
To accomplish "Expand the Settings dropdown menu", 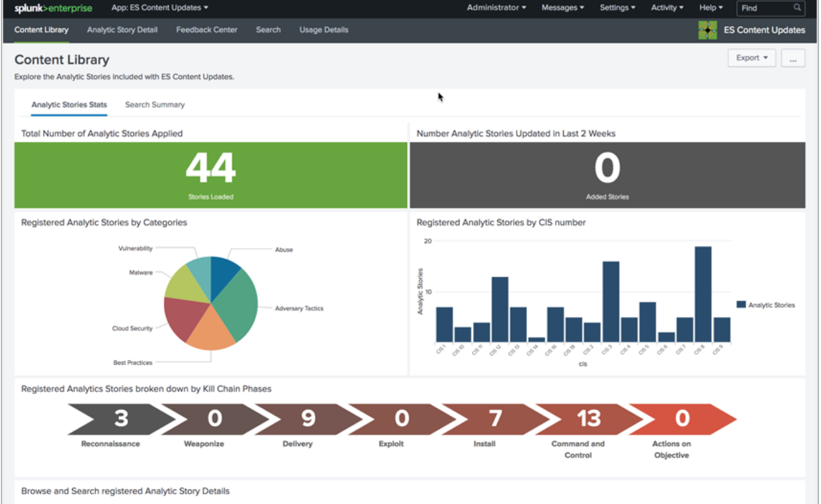I will (617, 8).
